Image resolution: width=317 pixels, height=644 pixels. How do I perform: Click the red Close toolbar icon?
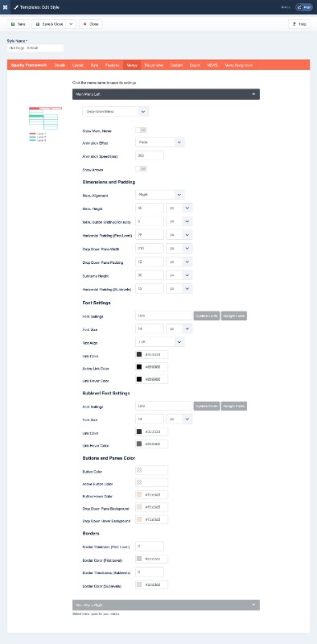85,24
